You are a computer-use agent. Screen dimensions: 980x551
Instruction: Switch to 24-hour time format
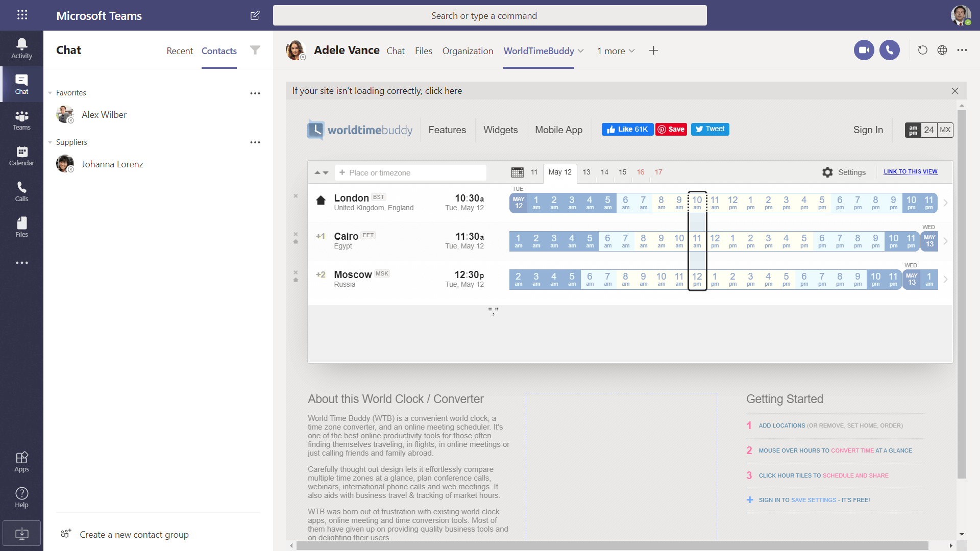tap(929, 130)
